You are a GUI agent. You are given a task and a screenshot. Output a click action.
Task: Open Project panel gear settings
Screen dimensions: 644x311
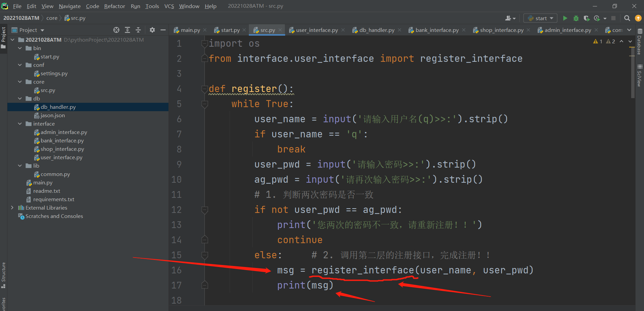click(152, 30)
